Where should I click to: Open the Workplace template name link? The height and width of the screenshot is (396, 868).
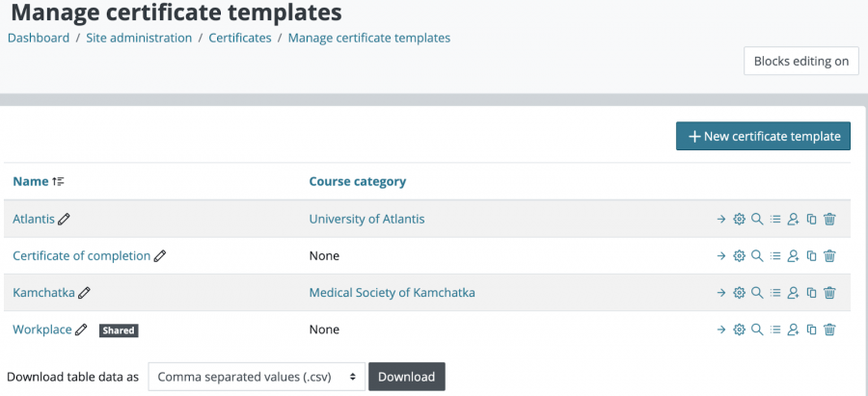click(42, 330)
